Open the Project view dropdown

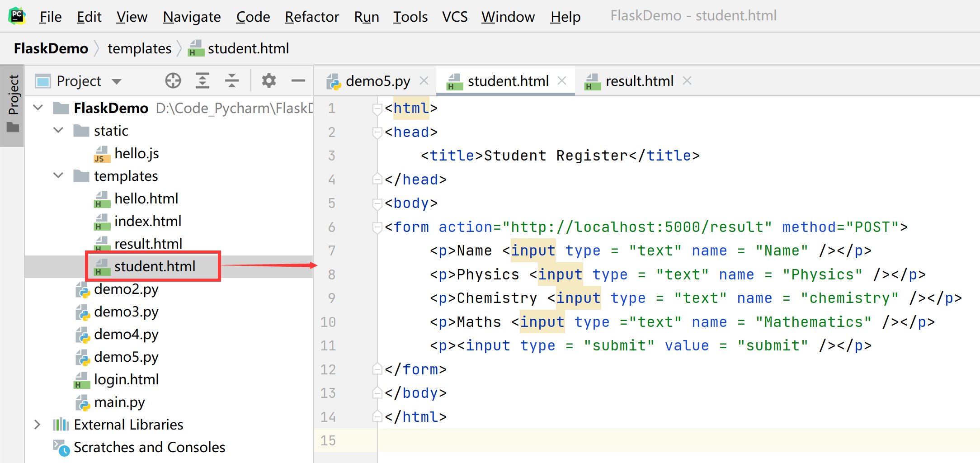coord(117,81)
